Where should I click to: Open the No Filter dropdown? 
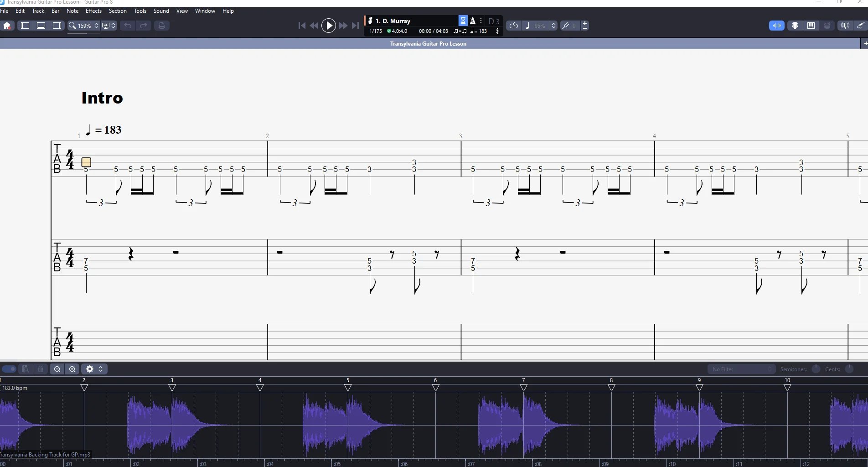pyautogui.click(x=741, y=369)
